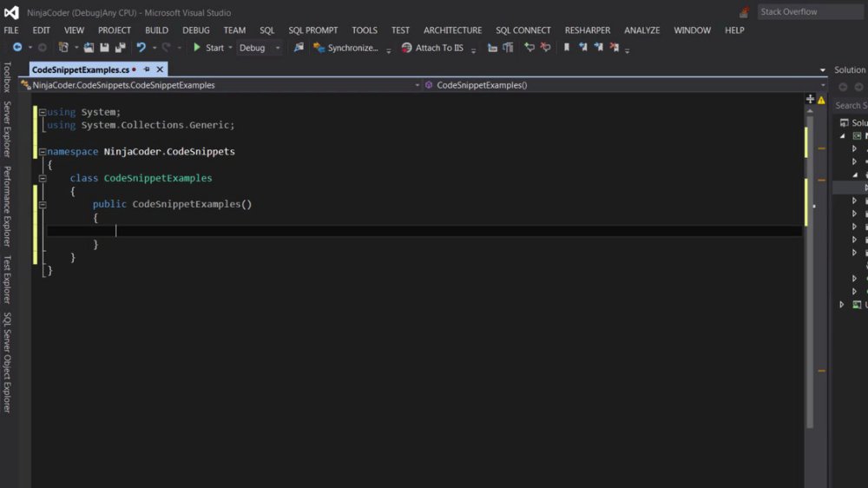Click the Navigate Backward arrow icon
The image size is (868, 488).
pos(17,48)
